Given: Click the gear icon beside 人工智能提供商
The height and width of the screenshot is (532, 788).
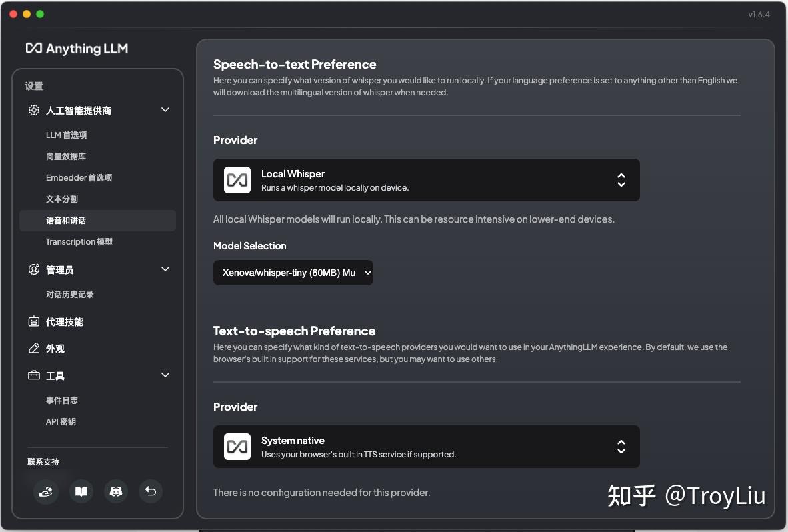Looking at the screenshot, I should tap(34, 110).
